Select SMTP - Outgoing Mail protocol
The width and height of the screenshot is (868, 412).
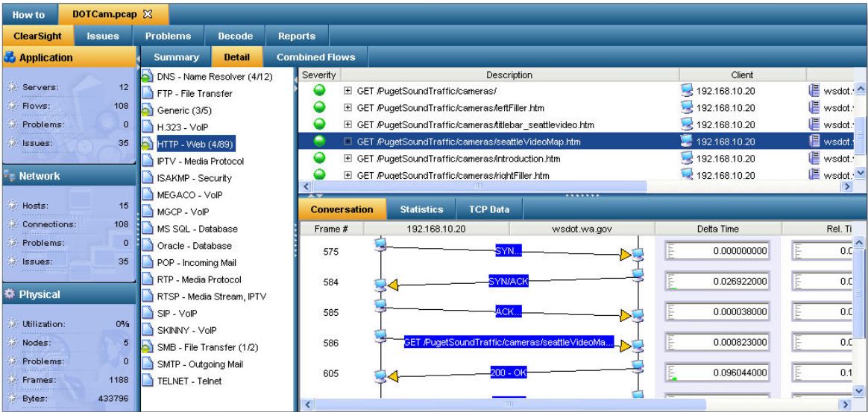tap(200, 364)
